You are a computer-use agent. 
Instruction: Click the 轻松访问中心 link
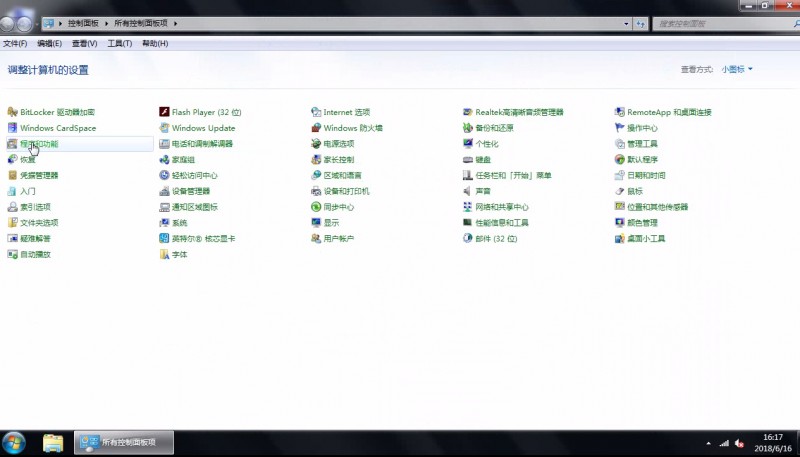coord(194,175)
